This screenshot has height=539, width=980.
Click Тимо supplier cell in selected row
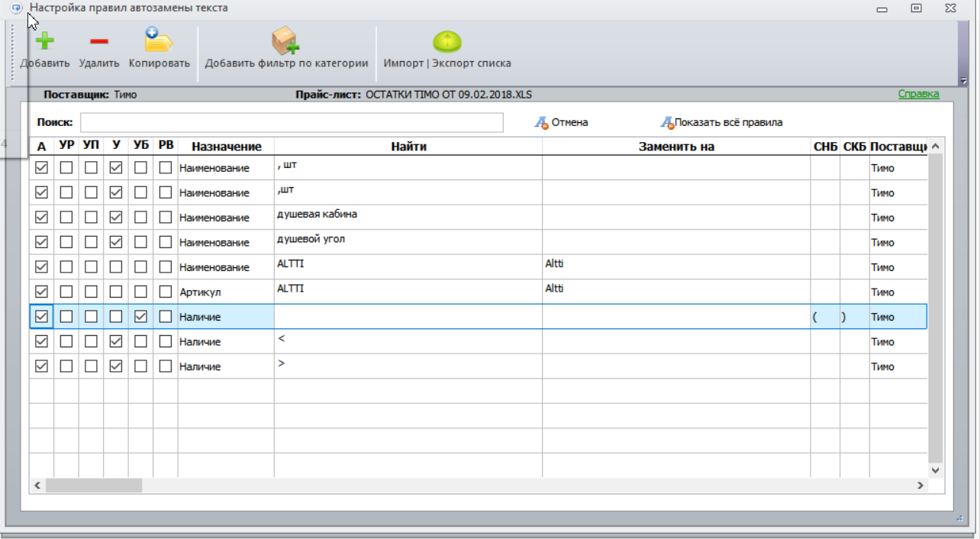click(898, 317)
